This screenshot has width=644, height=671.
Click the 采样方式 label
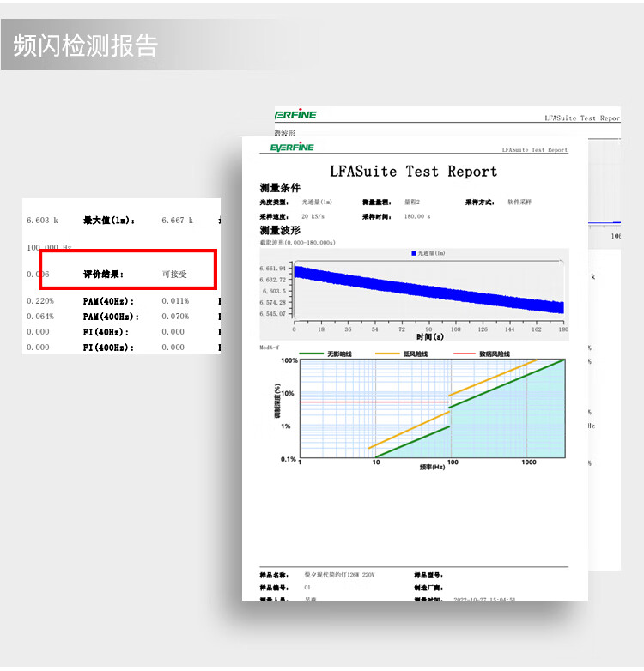[480, 202]
